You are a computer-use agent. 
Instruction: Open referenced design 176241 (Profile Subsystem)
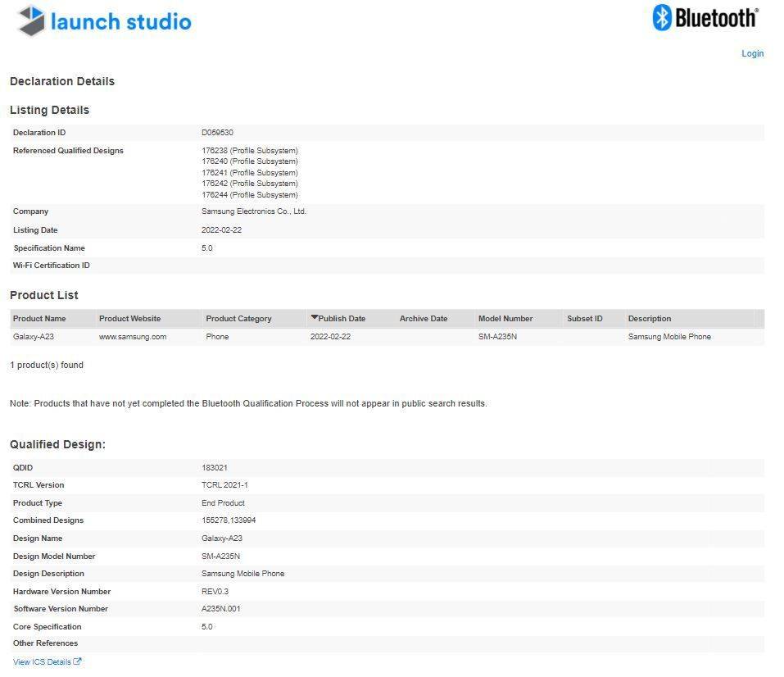tap(250, 173)
